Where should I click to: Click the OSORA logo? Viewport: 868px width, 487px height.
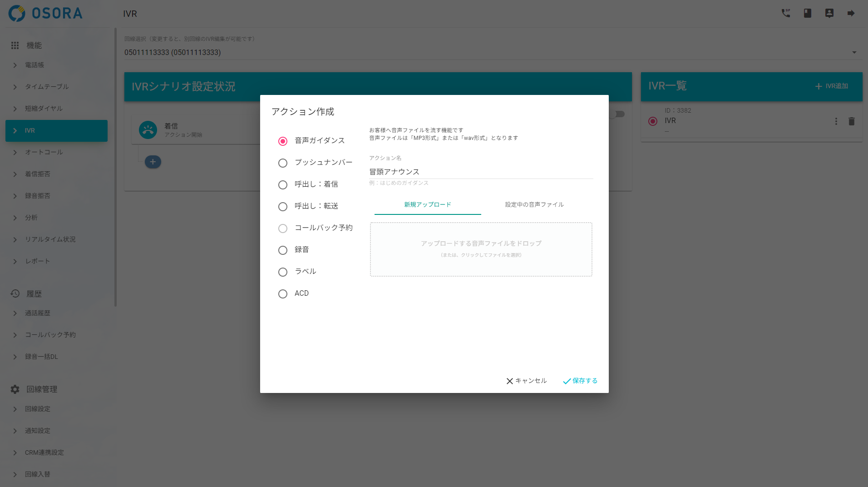pos(45,13)
